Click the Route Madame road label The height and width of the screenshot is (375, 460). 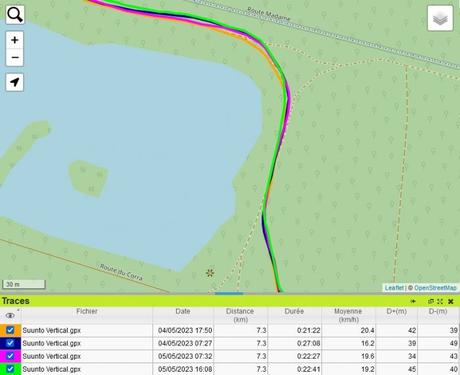[x=269, y=14]
